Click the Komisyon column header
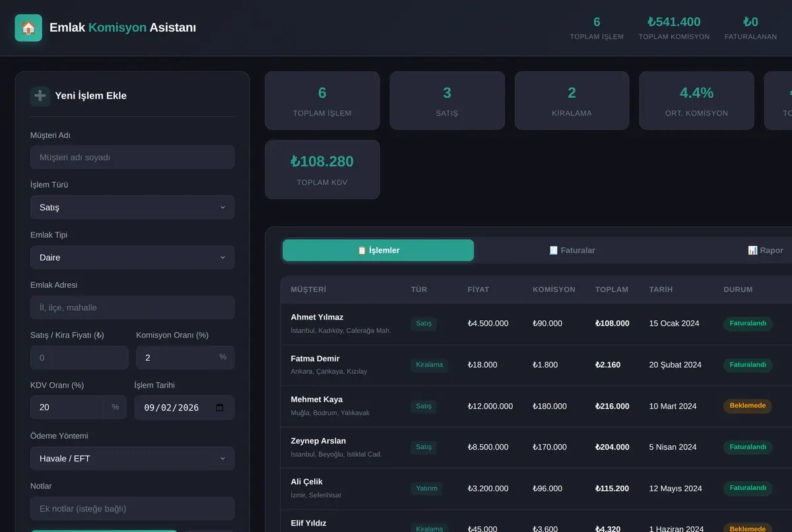 pyautogui.click(x=554, y=290)
